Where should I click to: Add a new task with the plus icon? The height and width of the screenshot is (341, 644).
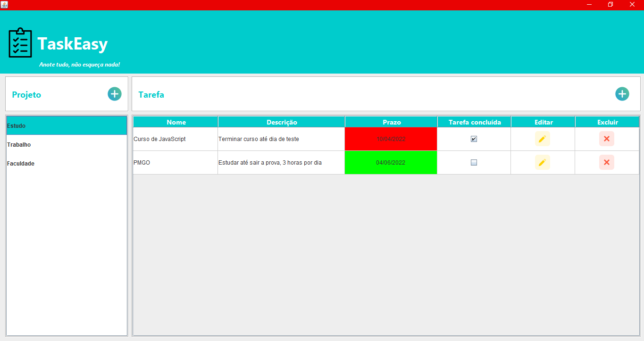(622, 94)
